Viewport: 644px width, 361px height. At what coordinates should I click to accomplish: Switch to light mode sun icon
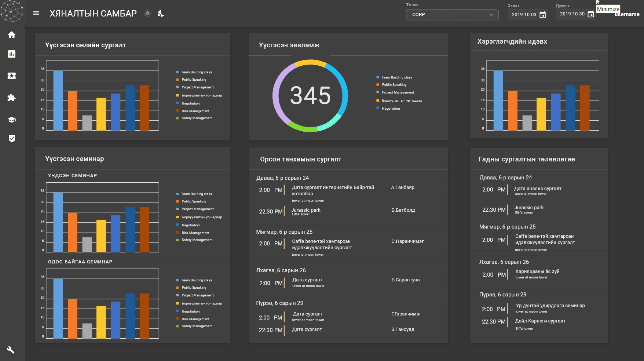click(147, 14)
